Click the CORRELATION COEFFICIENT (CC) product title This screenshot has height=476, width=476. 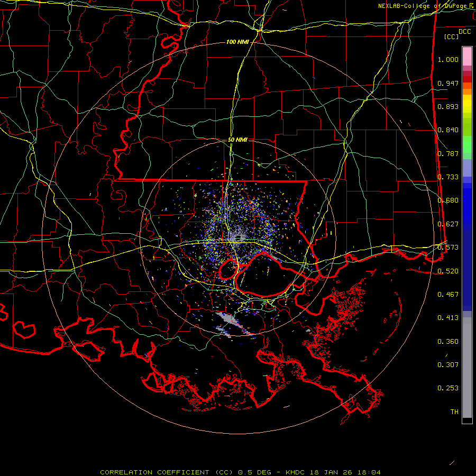point(167,472)
